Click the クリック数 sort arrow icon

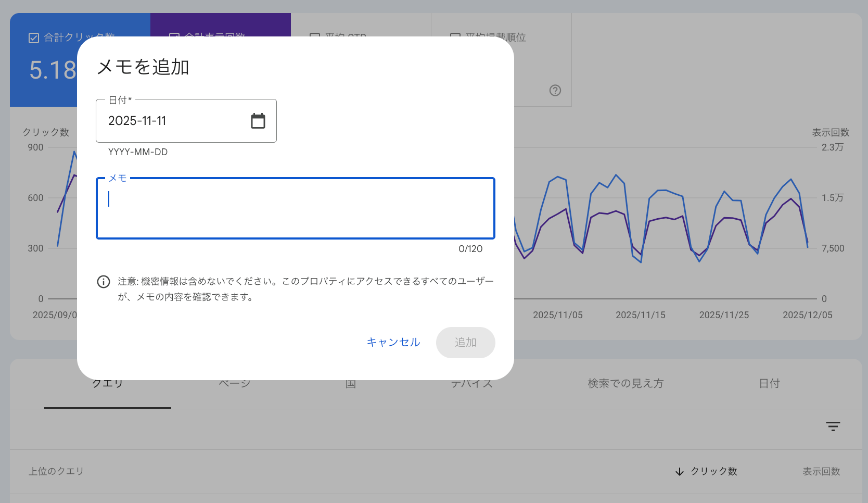click(x=679, y=471)
